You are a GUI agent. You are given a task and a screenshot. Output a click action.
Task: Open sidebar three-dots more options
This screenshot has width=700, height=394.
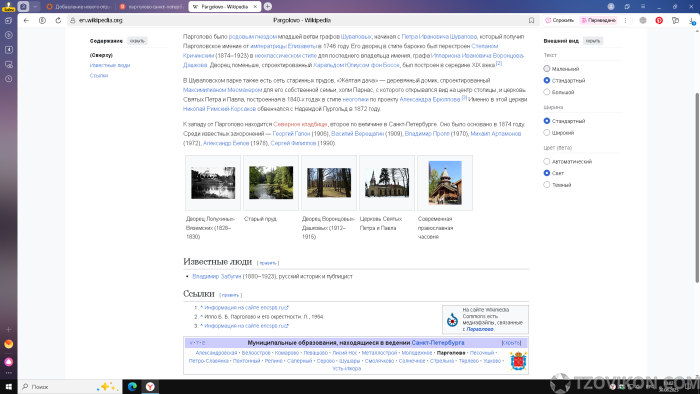tap(8, 373)
